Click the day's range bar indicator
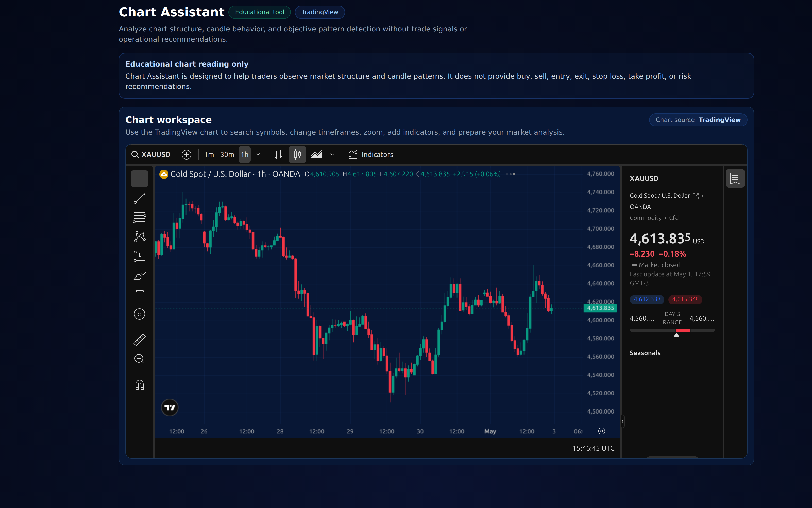 pyautogui.click(x=672, y=331)
